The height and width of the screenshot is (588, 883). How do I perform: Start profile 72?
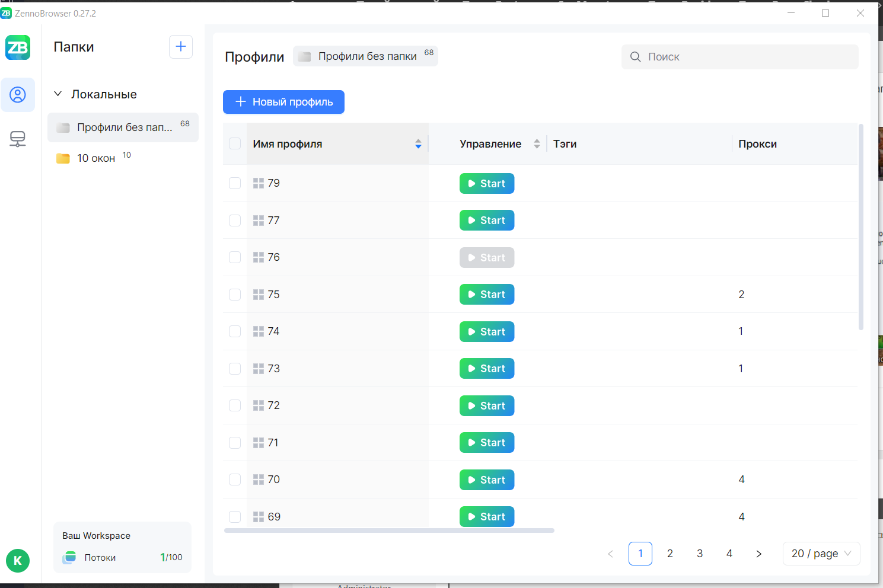click(x=487, y=406)
